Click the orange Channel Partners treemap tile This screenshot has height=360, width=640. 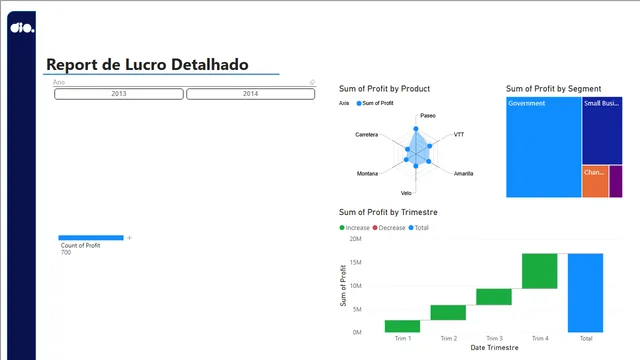tap(595, 182)
